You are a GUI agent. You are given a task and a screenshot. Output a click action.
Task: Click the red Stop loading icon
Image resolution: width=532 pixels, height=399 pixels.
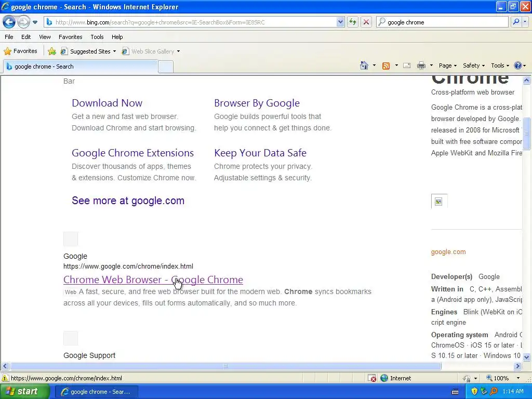366,22
